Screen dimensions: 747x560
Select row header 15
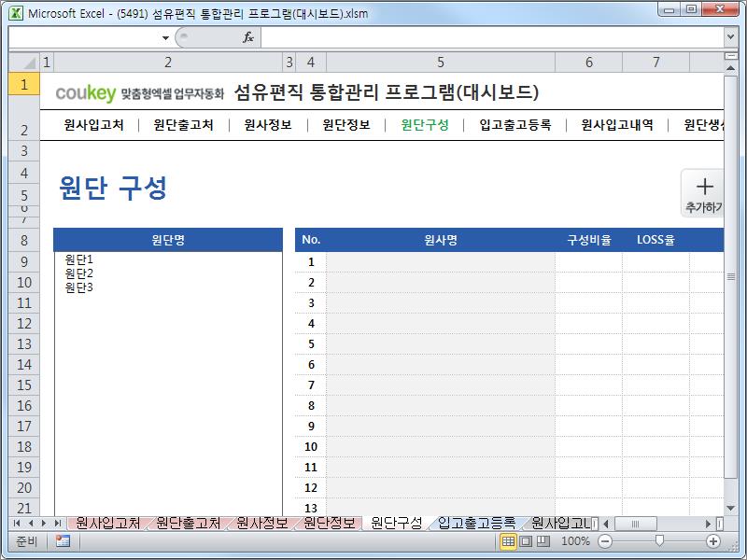[x=24, y=385]
